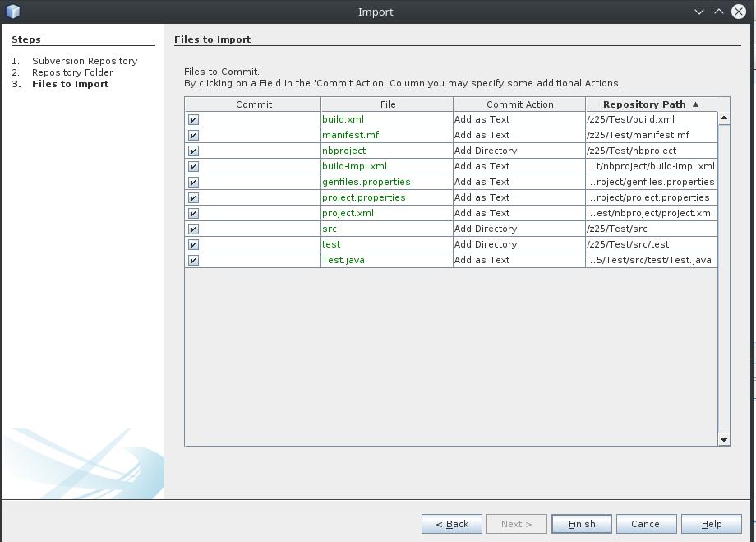The width and height of the screenshot is (756, 542).
Task: Click the Finish button
Action: 582,524
